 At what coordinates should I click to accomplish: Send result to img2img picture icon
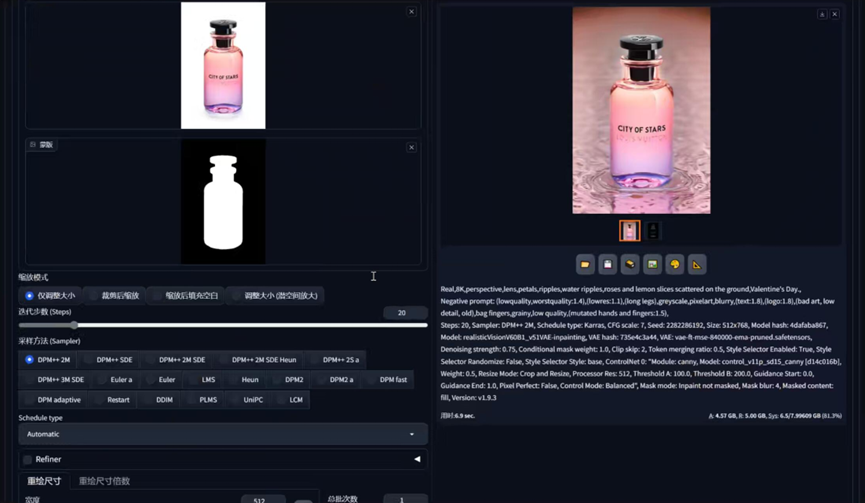point(652,264)
